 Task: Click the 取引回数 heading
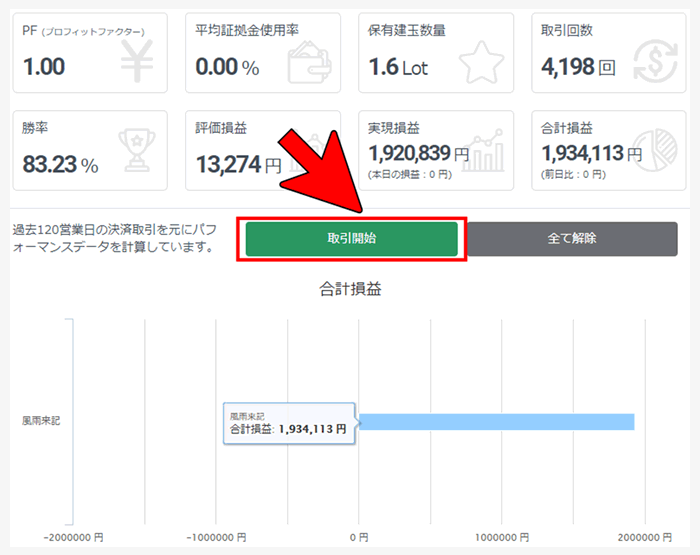tap(567, 30)
